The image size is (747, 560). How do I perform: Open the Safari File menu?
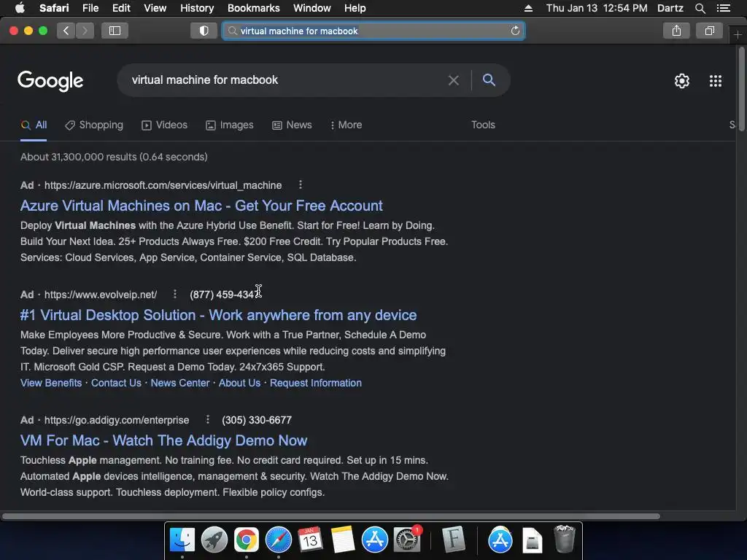[x=90, y=8]
